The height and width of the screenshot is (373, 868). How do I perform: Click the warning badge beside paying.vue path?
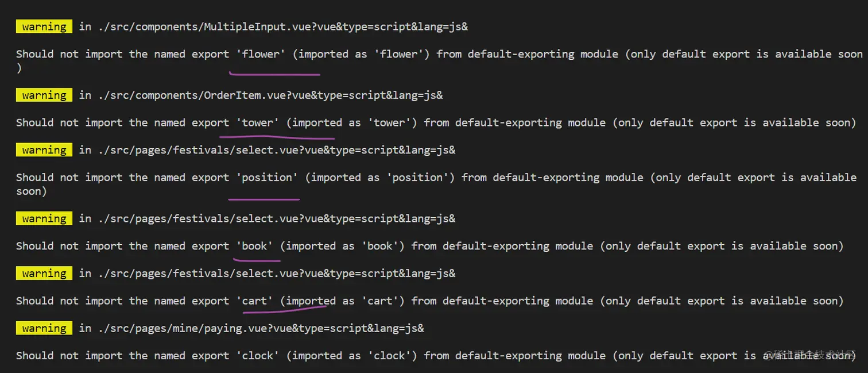point(44,328)
